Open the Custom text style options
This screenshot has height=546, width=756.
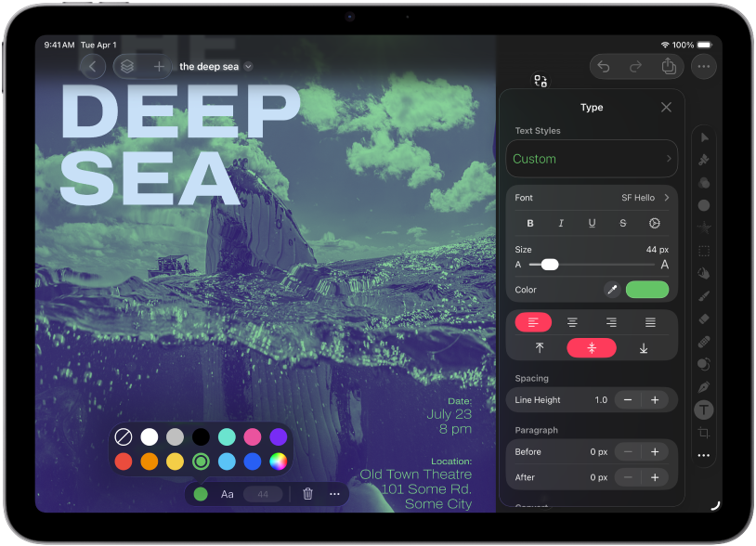[x=592, y=159]
